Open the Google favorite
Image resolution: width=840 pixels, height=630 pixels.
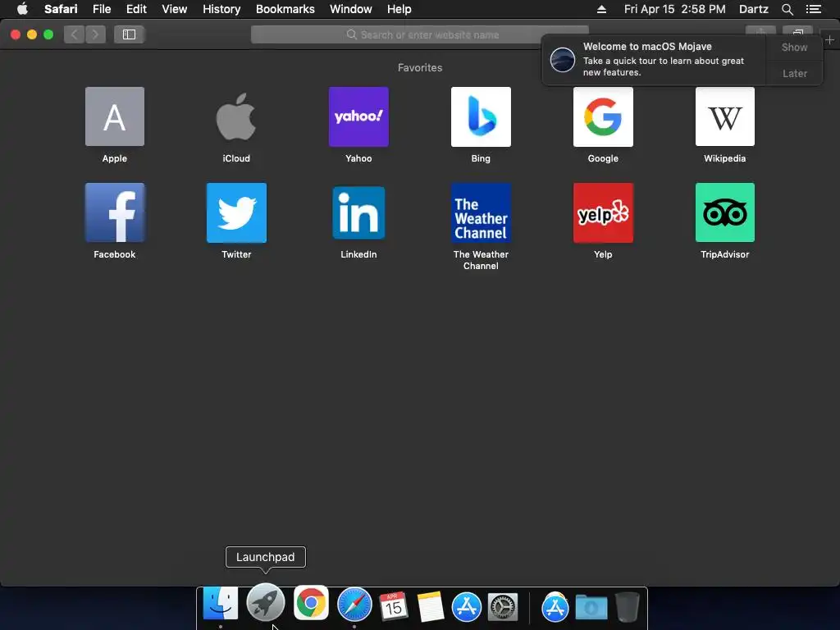pos(603,116)
